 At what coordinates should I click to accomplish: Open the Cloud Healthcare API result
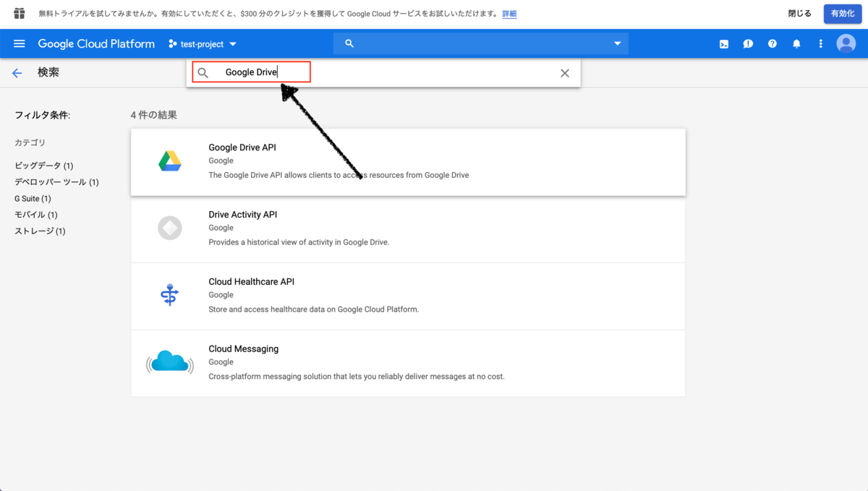(408, 296)
